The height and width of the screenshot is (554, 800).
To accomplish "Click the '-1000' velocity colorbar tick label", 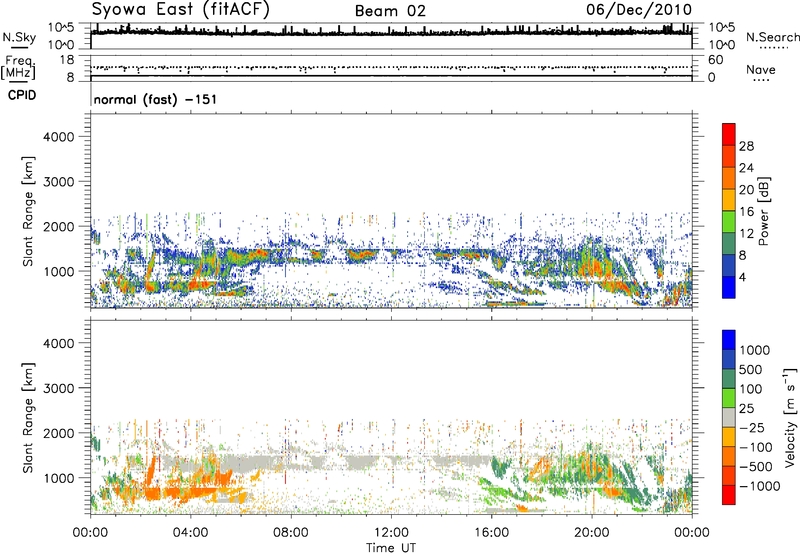I will (760, 486).
